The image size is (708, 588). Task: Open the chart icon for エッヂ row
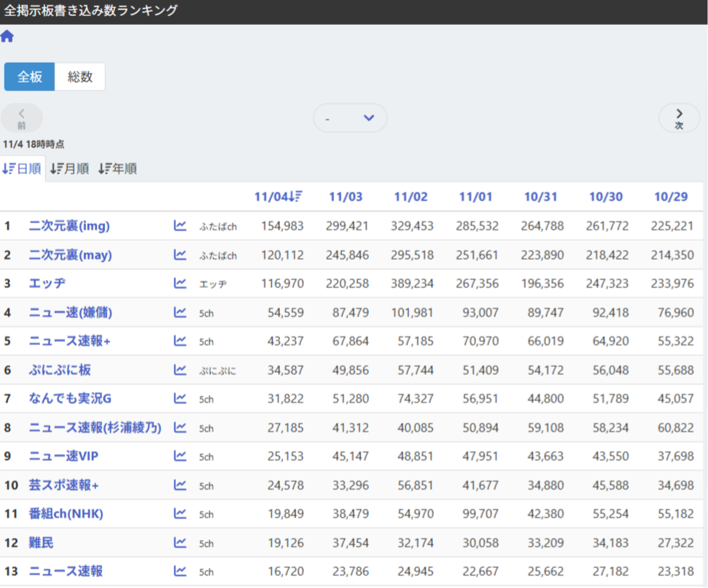[180, 284]
